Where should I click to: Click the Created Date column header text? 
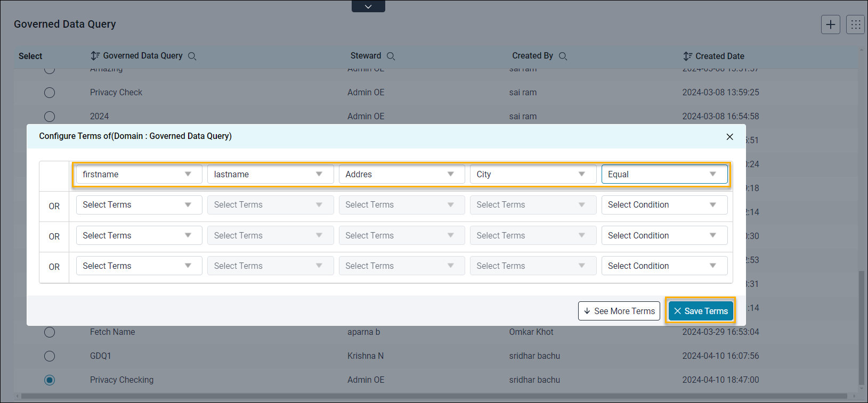(x=720, y=56)
